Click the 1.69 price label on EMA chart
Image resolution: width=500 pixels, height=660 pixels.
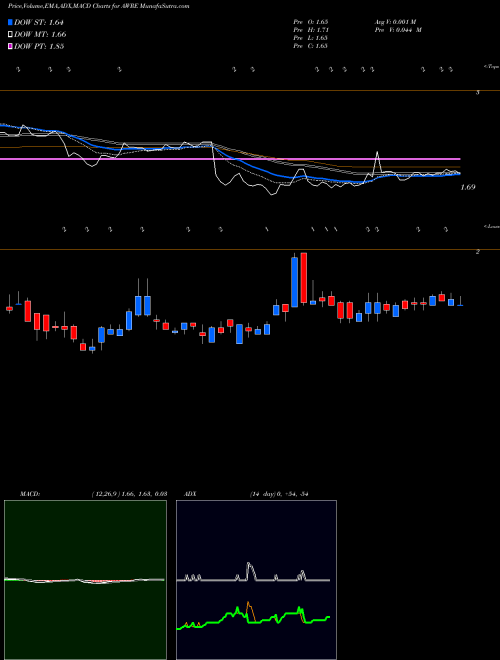tap(468, 187)
